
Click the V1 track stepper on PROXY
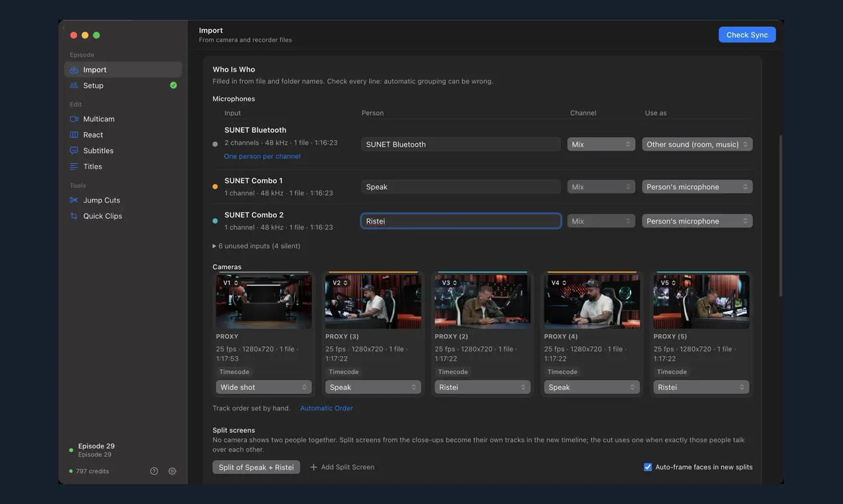pyautogui.click(x=230, y=283)
